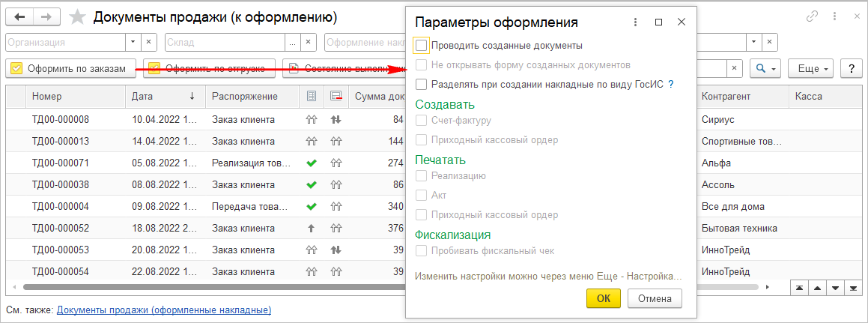Open the Еще dropdown menu
Image resolution: width=868 pixels, height=323 pixels.
811,68
